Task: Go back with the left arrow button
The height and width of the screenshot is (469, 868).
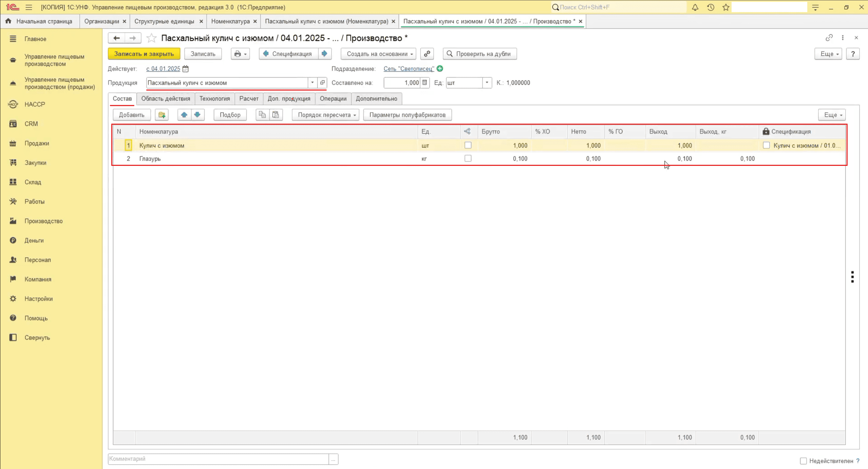Action: tap(116, 38)
